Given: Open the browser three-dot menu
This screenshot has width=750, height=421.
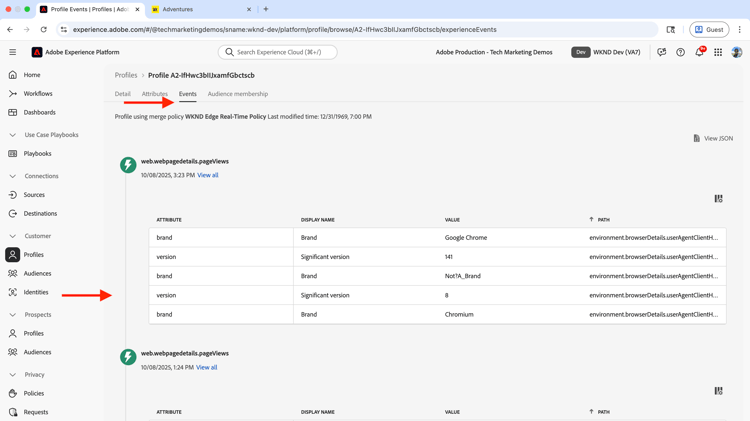Looking at the screenshot, I should click(739, 30).
